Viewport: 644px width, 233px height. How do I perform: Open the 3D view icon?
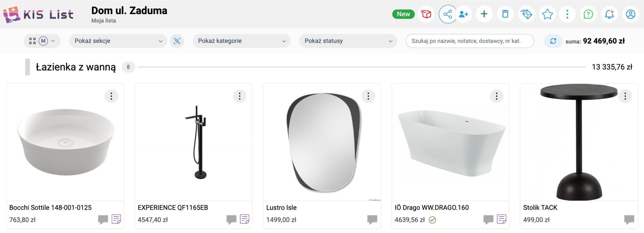tap(426, 14)
